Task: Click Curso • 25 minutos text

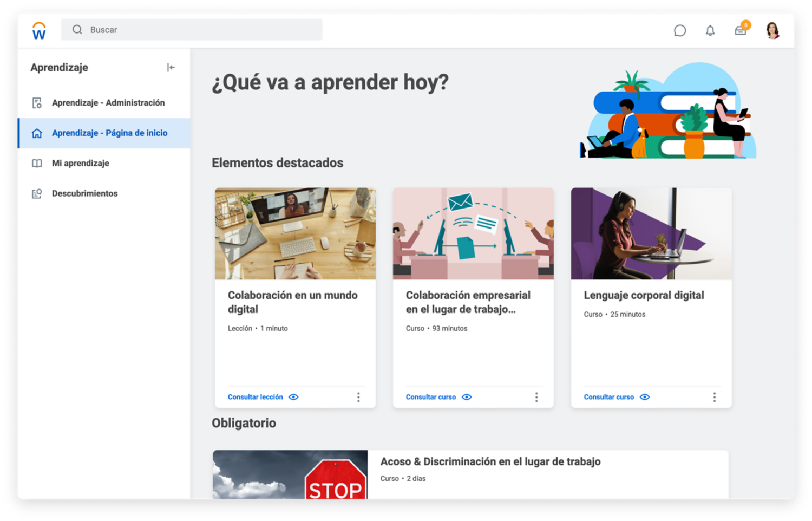Action: click(x=614, y=314)
